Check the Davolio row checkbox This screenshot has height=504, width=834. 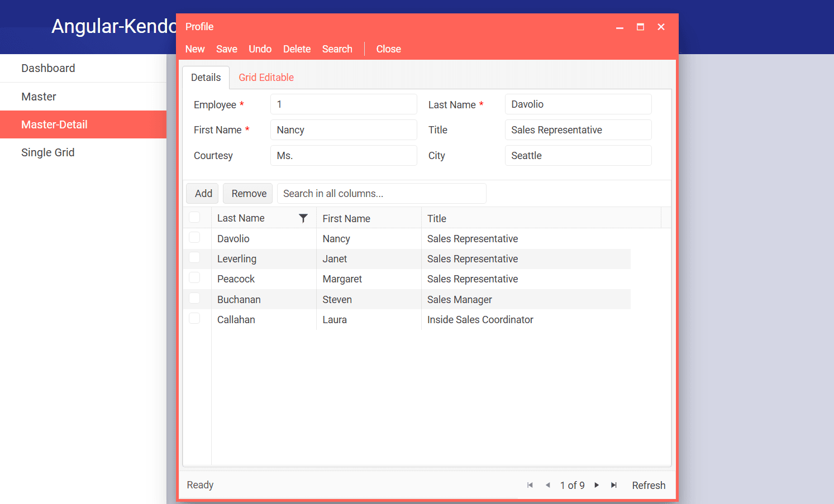[194, 237]
